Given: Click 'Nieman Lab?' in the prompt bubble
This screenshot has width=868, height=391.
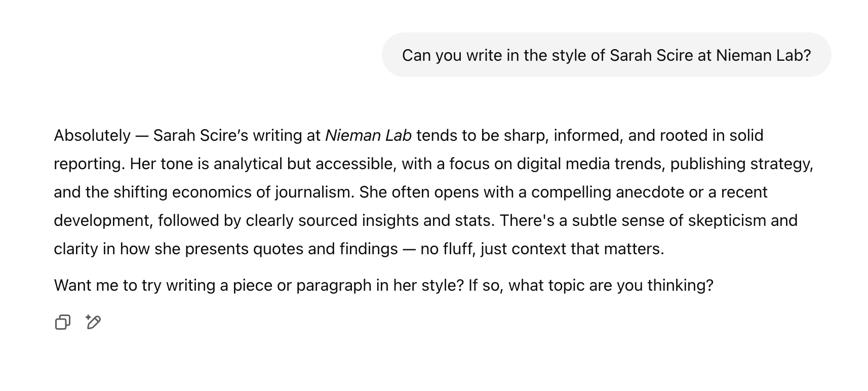Looking at the screenshot, I should 763,55.
